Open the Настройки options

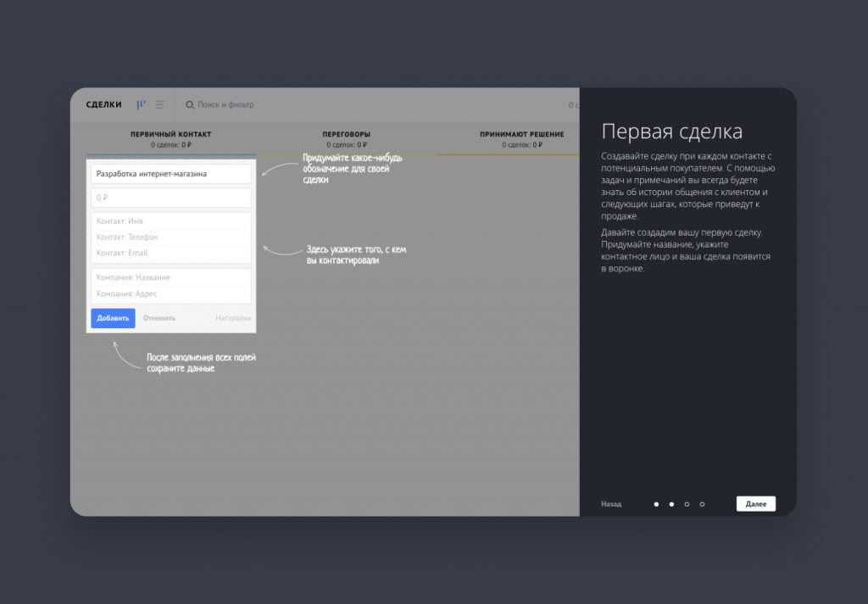[x=233, y=317]
